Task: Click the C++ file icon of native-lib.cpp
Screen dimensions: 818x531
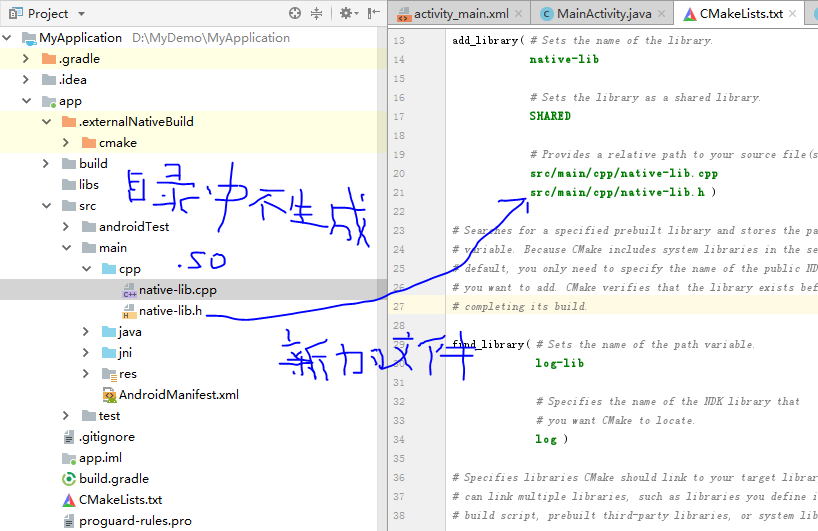Action: click(129, 291)
